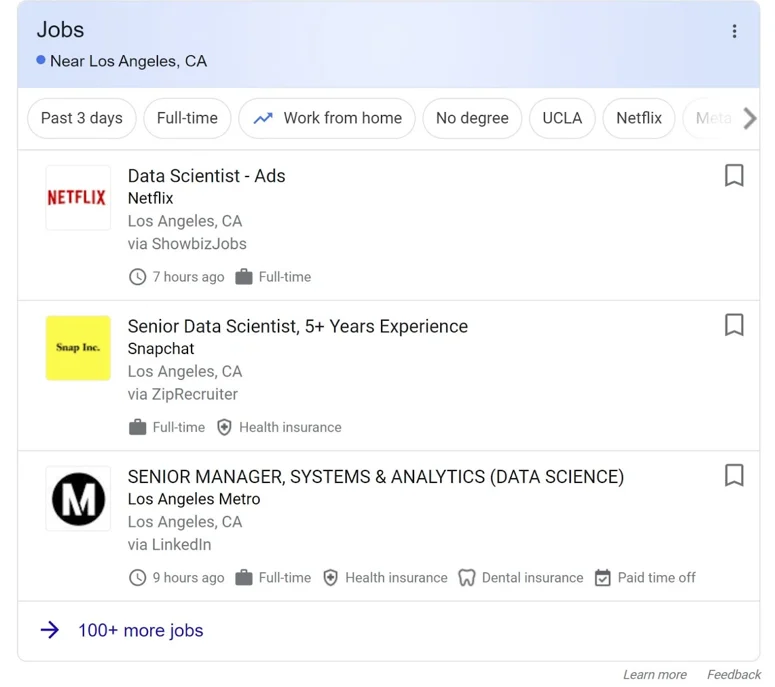775x687 pixels.
Task: Show more filter chips with right chevron
Action: pos(750,118)
